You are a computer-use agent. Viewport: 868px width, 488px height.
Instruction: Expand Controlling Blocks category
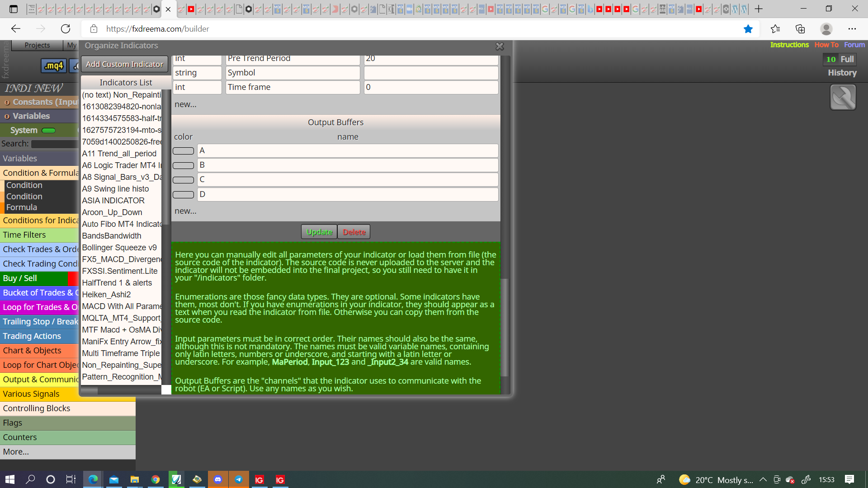68,408
